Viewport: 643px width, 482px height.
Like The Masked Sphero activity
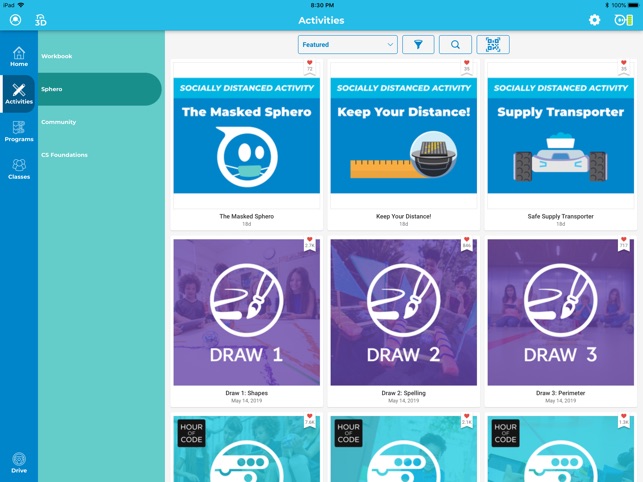pyautogui.click(x=310, y=66)
